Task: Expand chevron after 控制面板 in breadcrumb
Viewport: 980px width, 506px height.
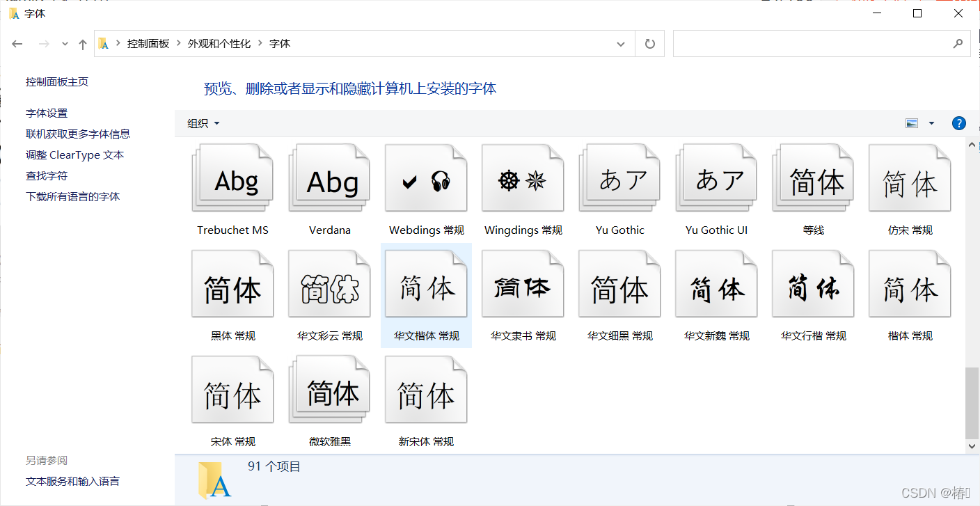Action: [x=178, y=43]
